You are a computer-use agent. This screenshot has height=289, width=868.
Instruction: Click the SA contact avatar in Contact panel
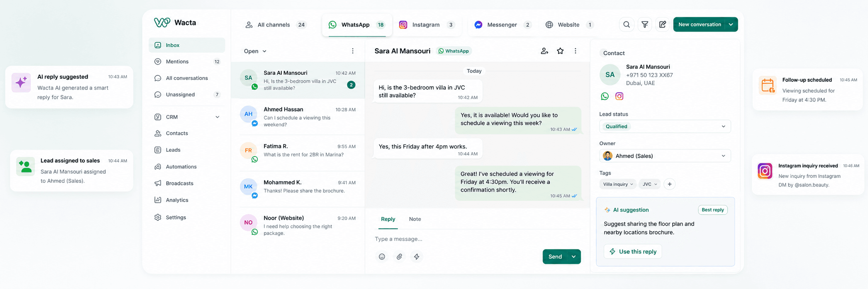coord(610,75)
